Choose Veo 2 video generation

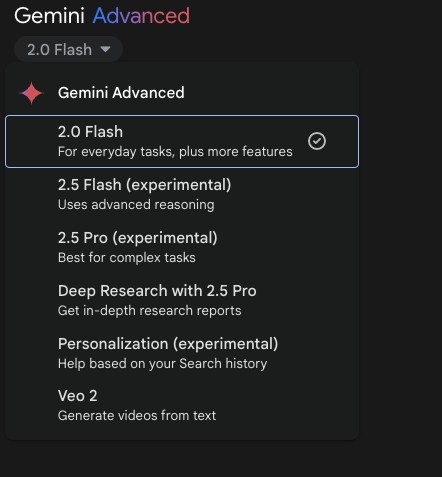182,406
